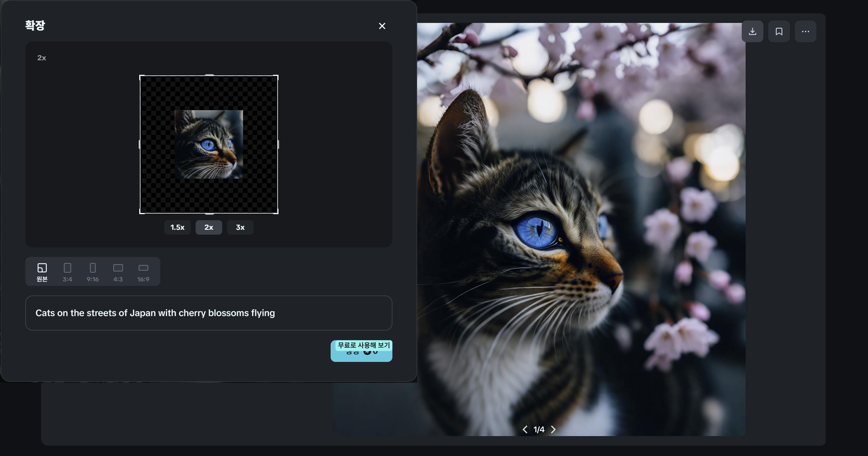Click the bottom-right corner crop handle

point(277,213)
